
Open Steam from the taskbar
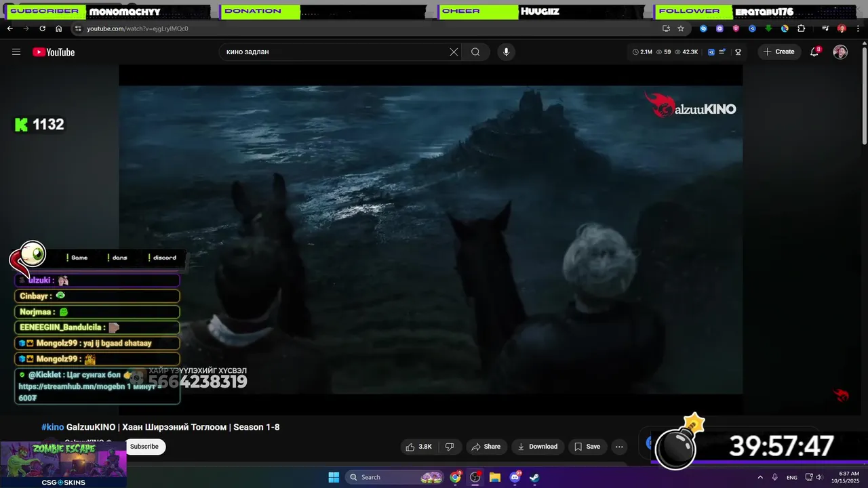[x=534, y=477]
